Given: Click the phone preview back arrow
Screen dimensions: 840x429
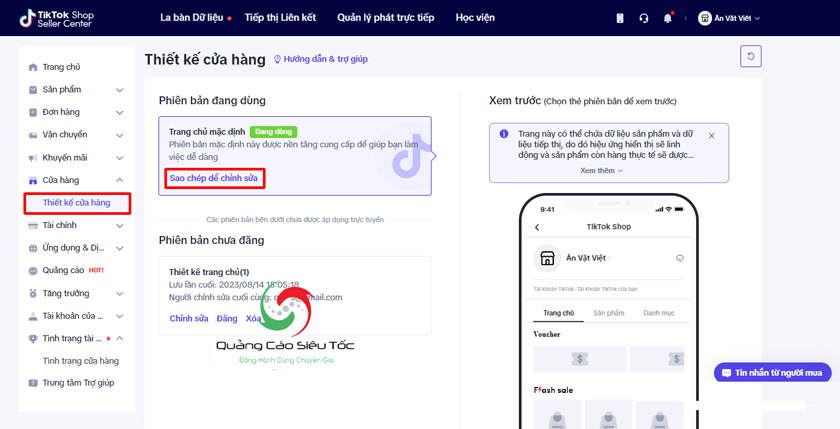Looking at the screenshot, I should (537, 228).
